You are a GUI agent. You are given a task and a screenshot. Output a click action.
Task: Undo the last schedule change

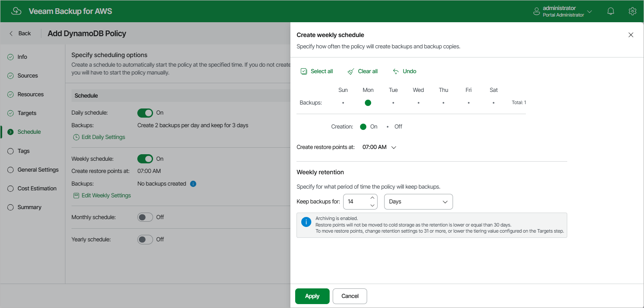409,71
